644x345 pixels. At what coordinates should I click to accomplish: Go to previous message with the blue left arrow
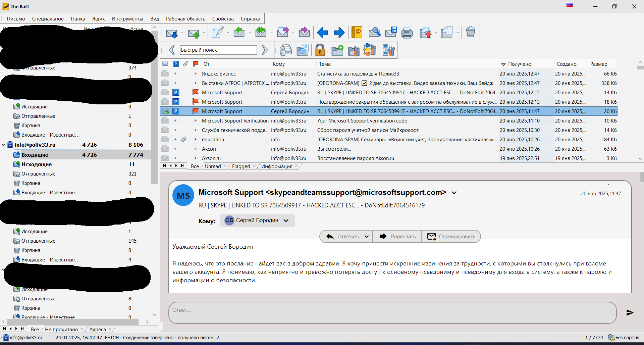[x=322, y=33]
